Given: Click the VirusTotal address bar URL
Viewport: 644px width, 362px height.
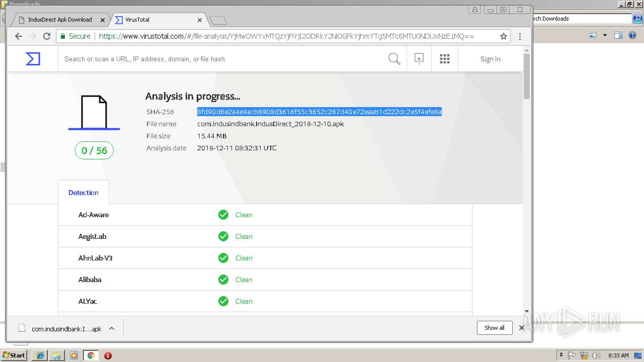Looking at the screenshot, I should pyautogui.click(x=286, y=36).
